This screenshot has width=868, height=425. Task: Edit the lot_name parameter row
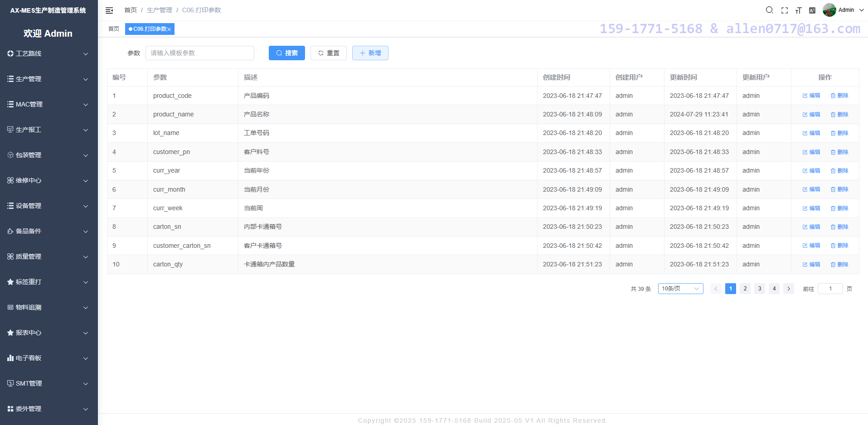(811, 133)
